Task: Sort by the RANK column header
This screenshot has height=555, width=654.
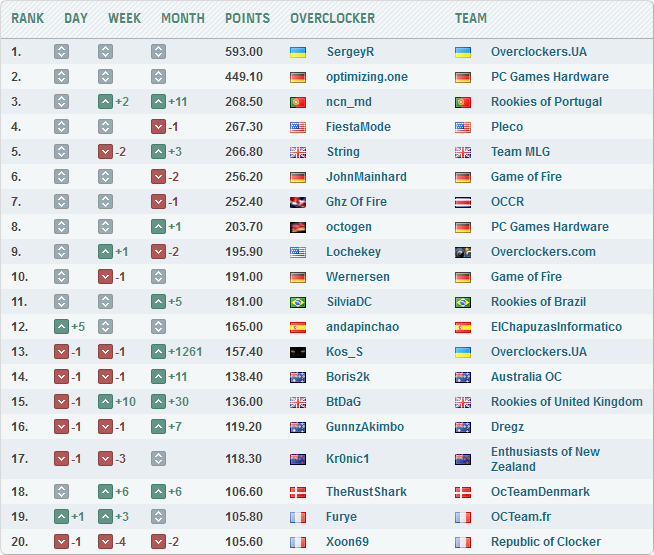Action: pos(28,18)
